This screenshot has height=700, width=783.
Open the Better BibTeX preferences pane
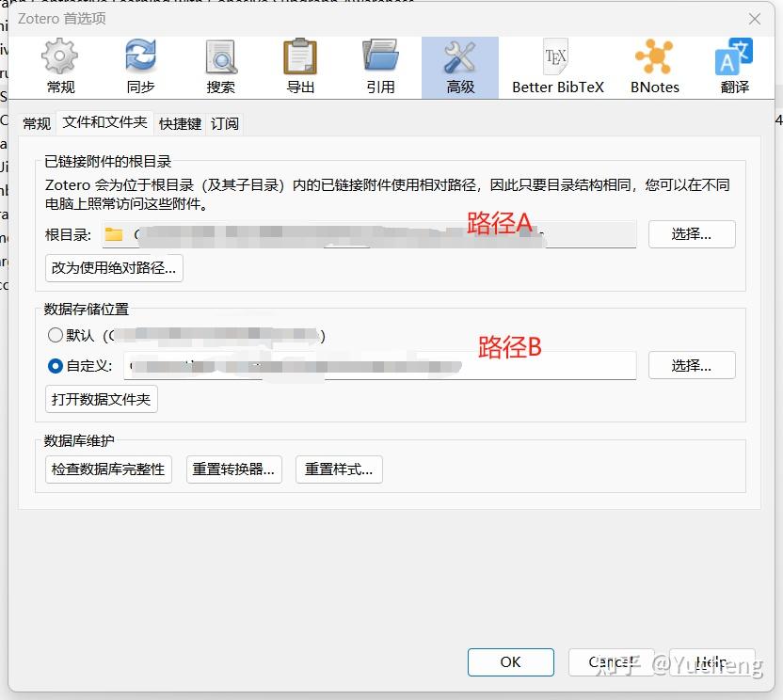click(558, 67)
